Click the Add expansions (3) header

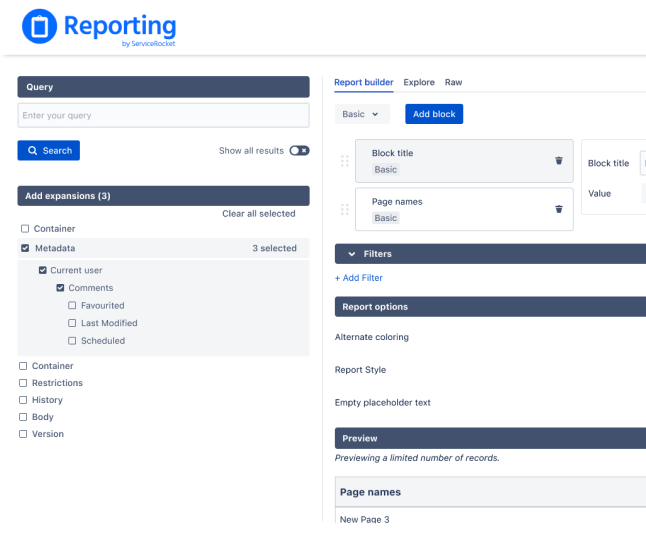click(x=163, y=196)
